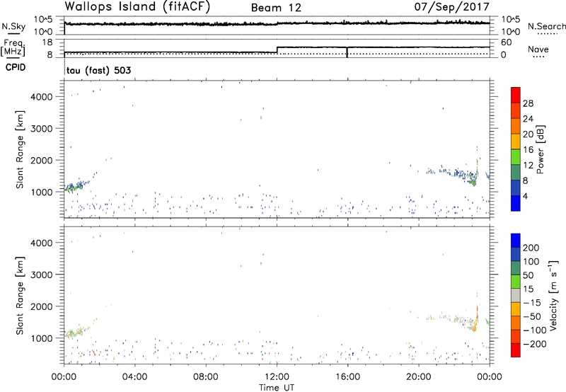Click the gray segment of Velocity colorbar
Screen dimensions: 566x392
pos(516,296)
